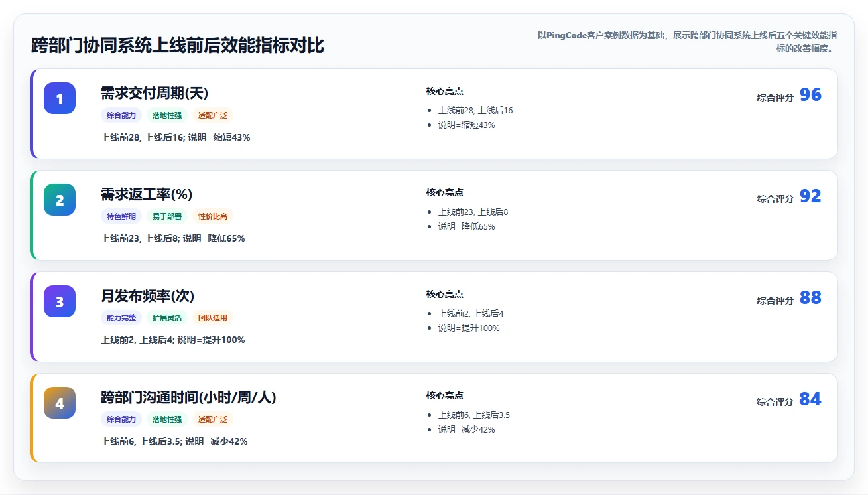Click summary text 上线前2, 上线后4; 说明=提升100%
868x495 pixels.
173,340
